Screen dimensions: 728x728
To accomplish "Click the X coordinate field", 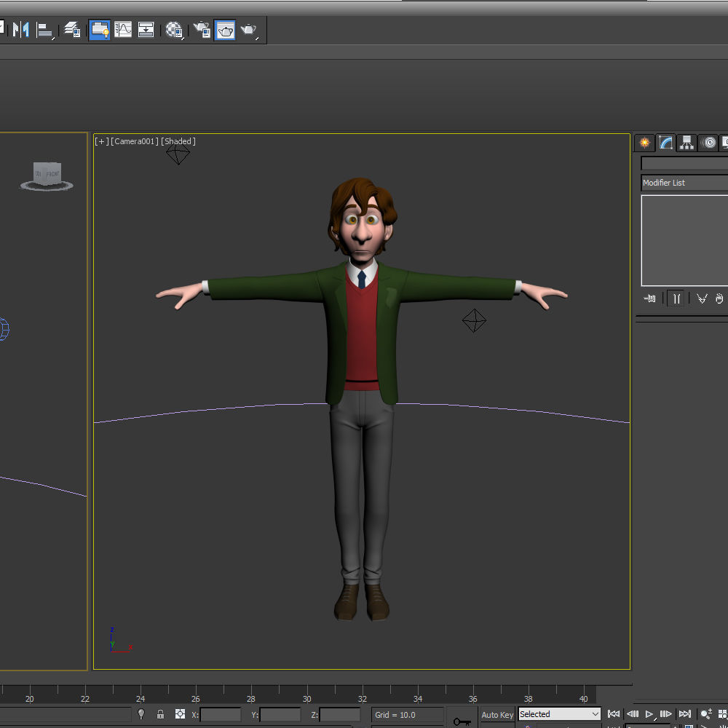I will [x=221, y=715].
